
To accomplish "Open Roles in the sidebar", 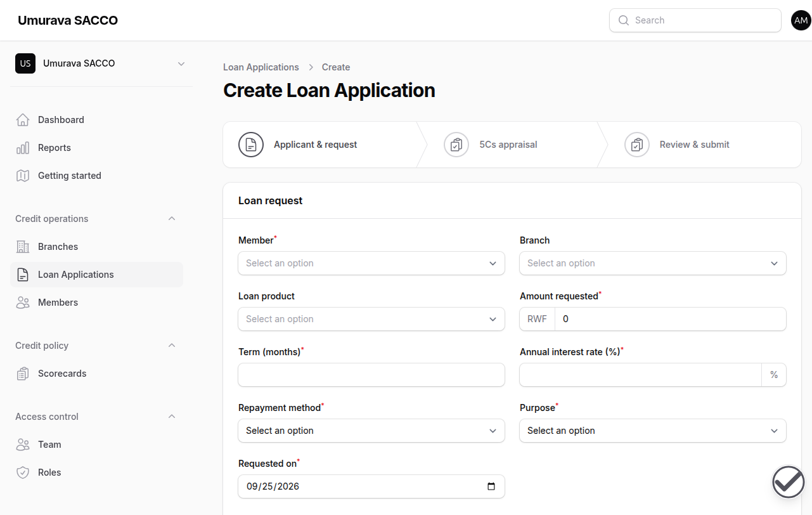I will click(97, 473).
